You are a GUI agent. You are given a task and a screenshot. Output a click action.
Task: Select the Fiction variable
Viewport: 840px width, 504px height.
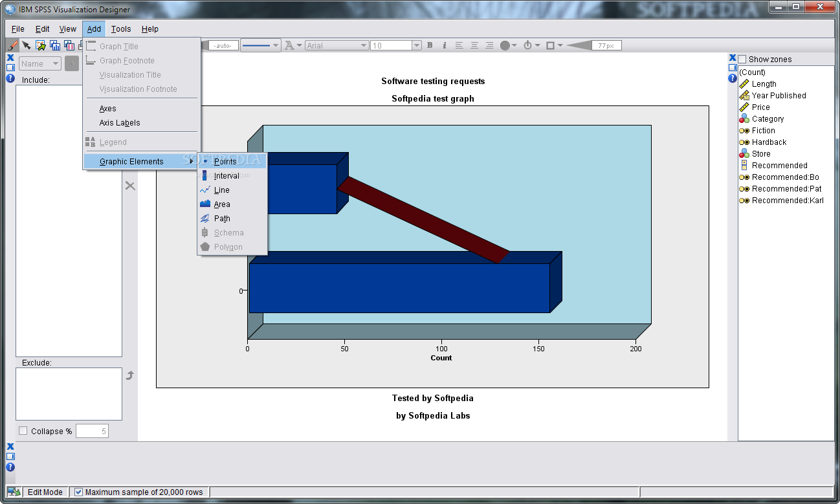point(757,131)
